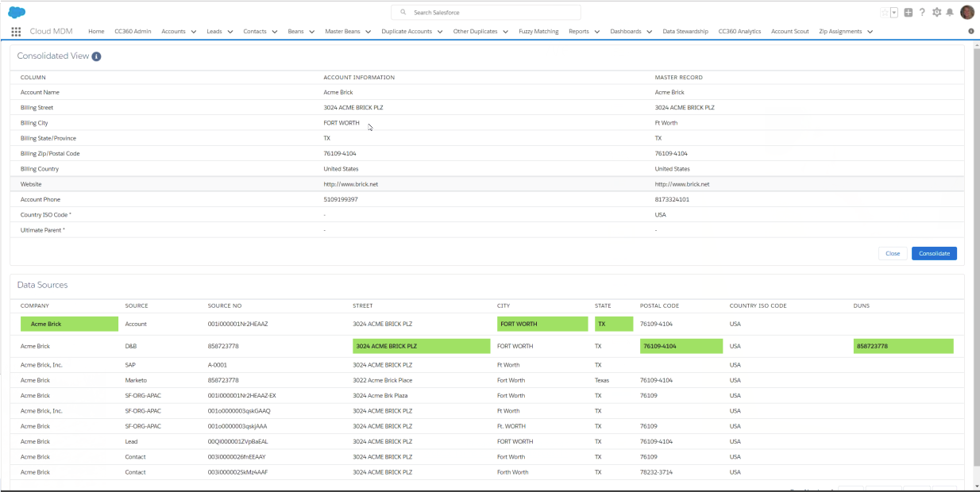Open the Contacts tab

pos(255,32)
